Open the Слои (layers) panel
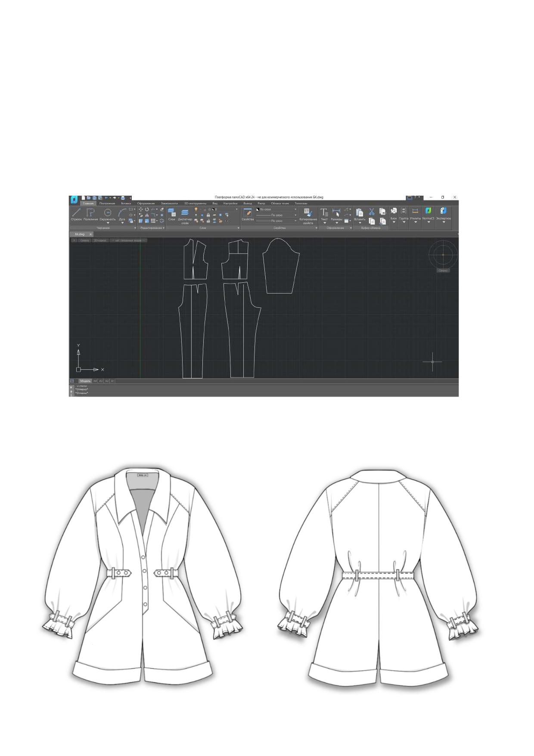This screenshot has height=756, width=534. (x=171, y=214)
